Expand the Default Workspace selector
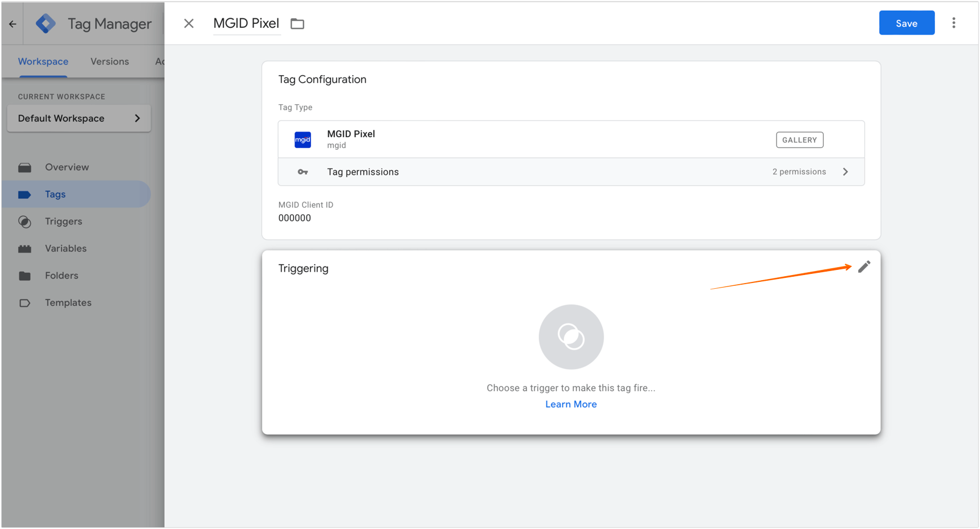The image size is (980, 529). click(137, 118)
